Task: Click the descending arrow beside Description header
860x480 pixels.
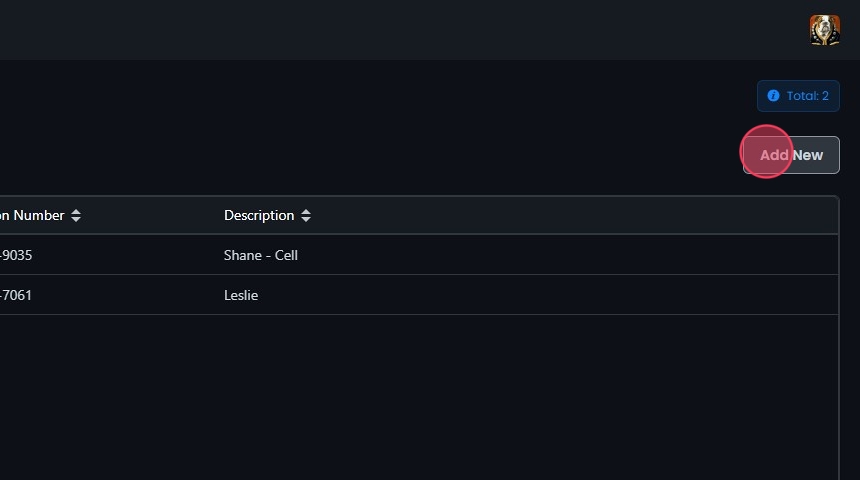Action: pyautogui.click(x=306, y=220)
